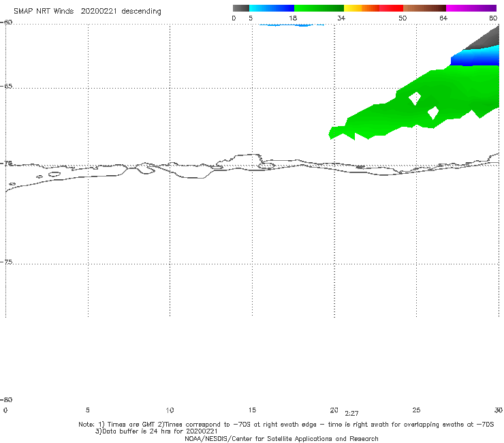Screen dimensions: 504x443
Task: Select the cyan-to-blue segment of the color bar
Action: [x=272, y=8]
